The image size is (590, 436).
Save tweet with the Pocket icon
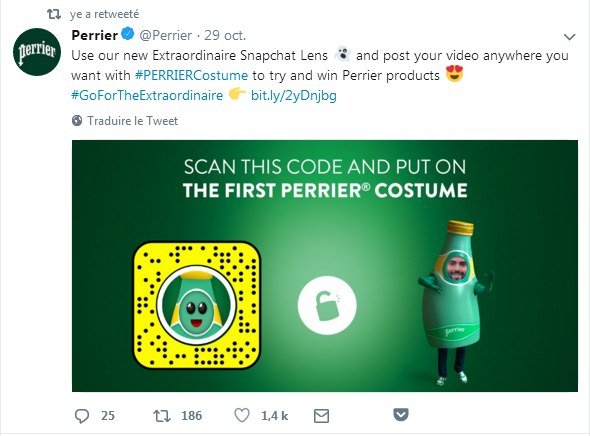click(x=401, y=415)
